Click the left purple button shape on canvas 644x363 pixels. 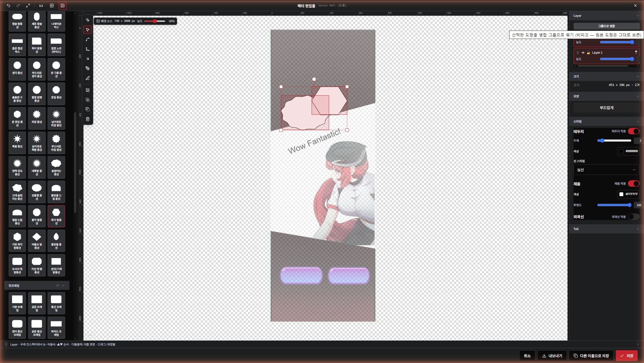(x=301, y=276)
